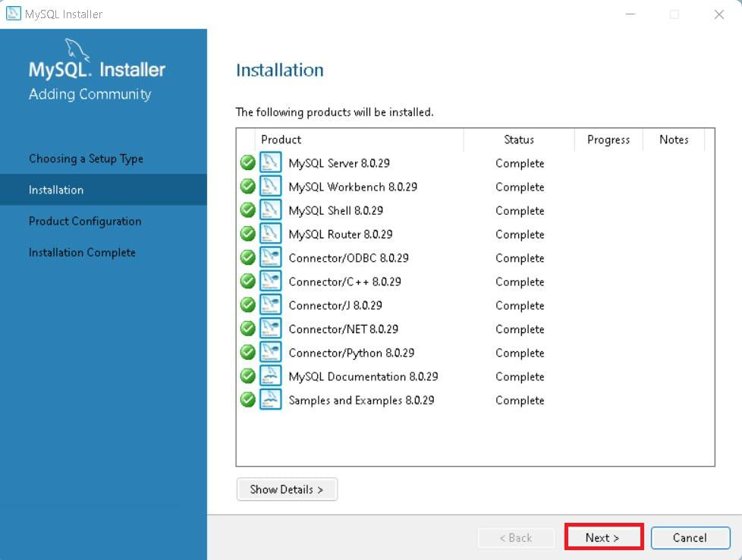Proceed with the Next button
The height and width of the screenshot is (560, 742).
tap(602, 537)
